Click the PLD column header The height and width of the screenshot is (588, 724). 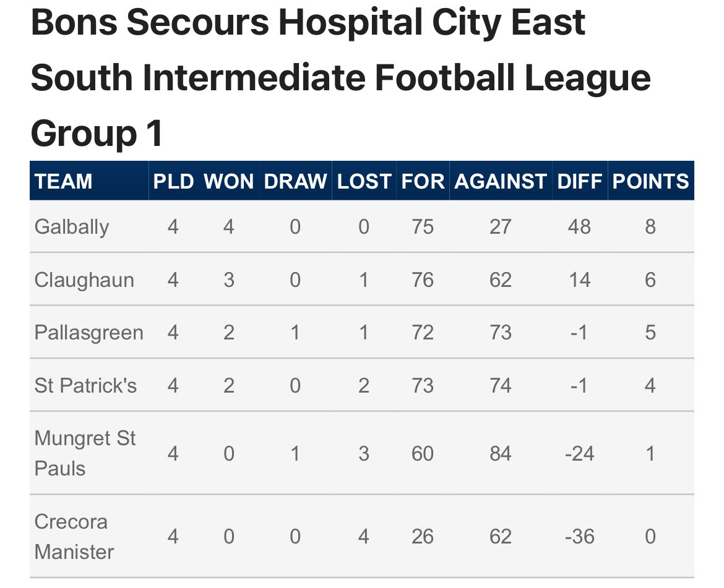pos(174,181)
